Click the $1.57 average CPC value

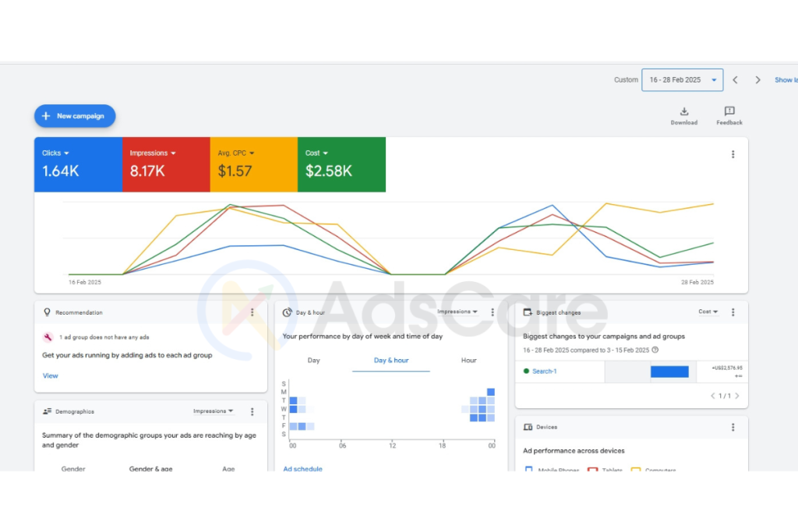click(235, 171)
